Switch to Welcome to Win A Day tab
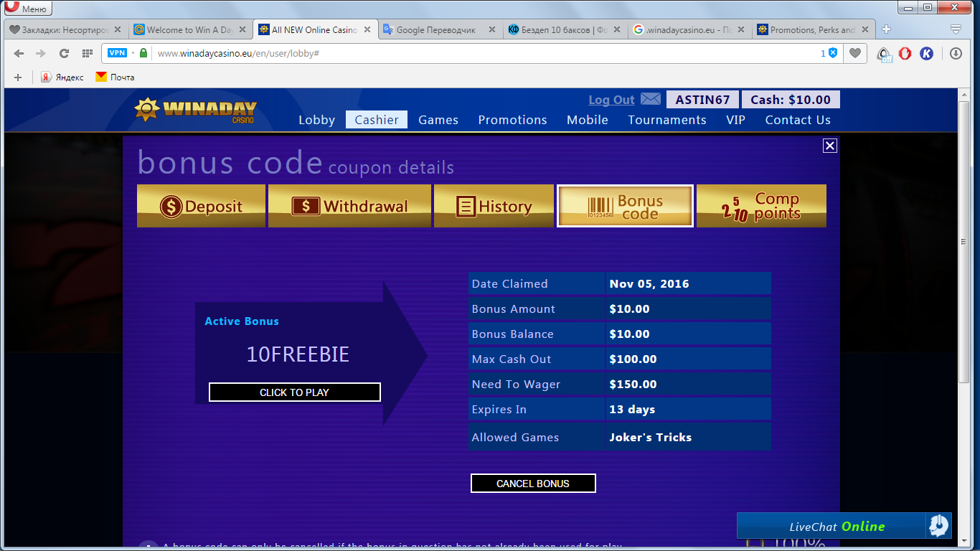 pos(190,30)
